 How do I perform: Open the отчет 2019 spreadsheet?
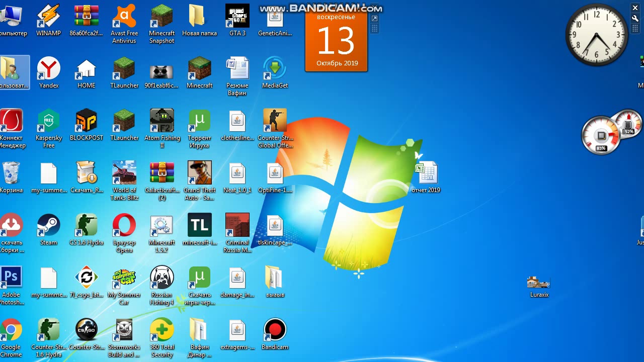426,177
